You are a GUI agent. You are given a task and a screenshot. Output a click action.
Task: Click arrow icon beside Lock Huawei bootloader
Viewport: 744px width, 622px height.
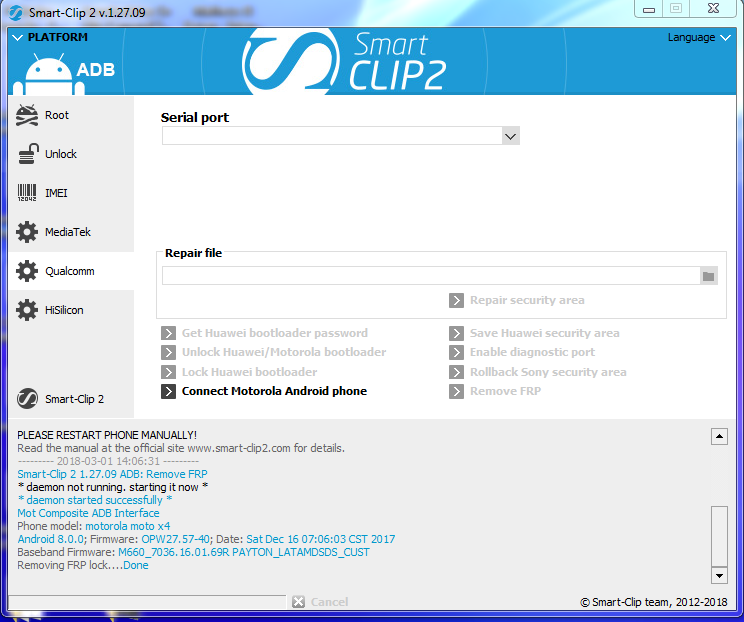click(x=168, y=372)
